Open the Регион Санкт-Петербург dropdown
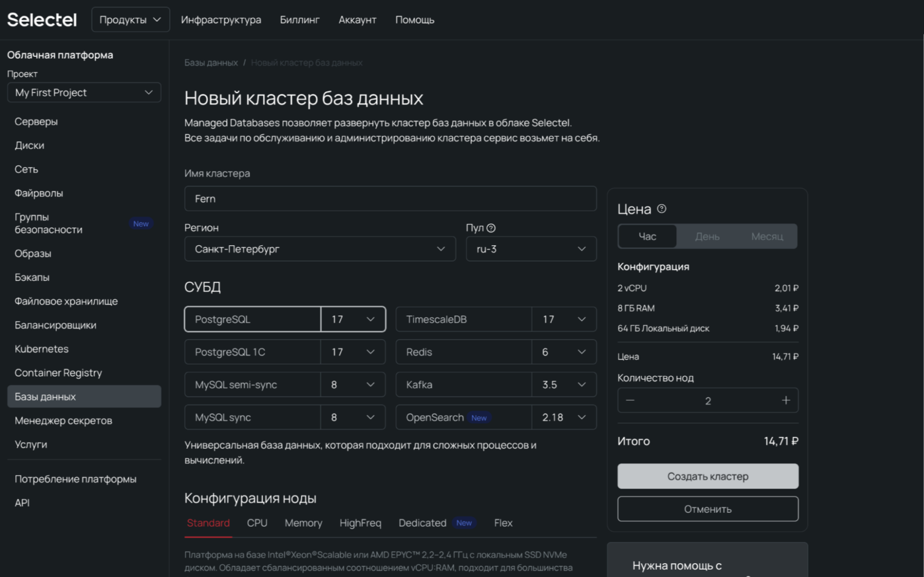Screen dimensions: 924x577 [x=319, y=249]
